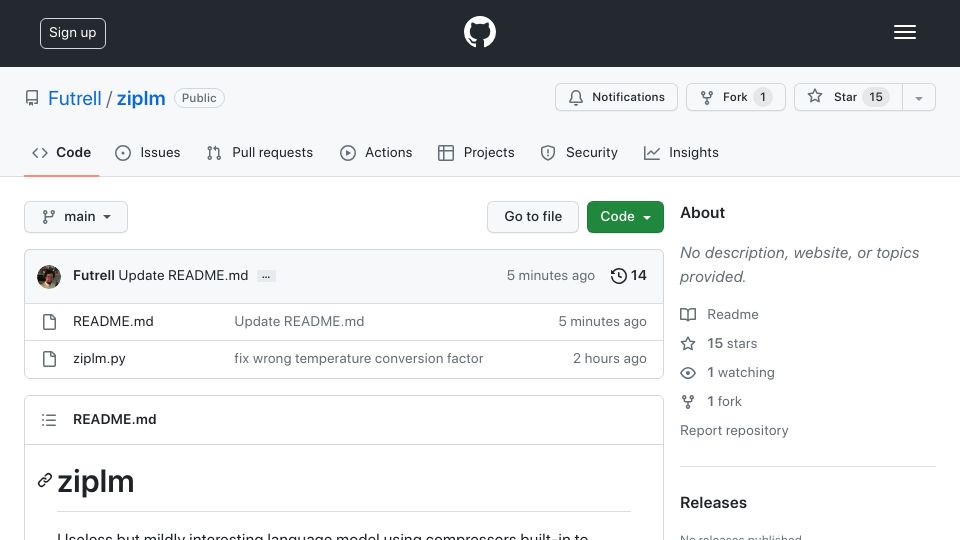
Task: Click the 15 stars link
Action: 732,343
